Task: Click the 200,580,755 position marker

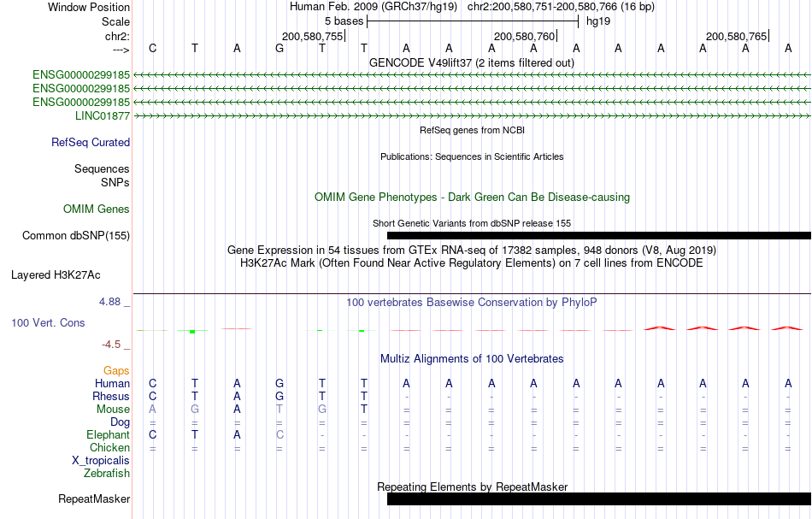Action: [314, 36]
